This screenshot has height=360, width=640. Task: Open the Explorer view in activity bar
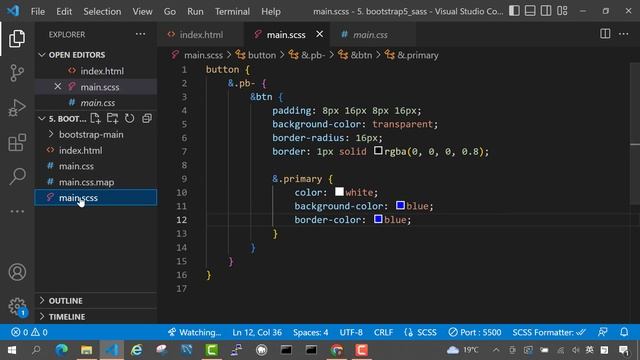point(17,38)
